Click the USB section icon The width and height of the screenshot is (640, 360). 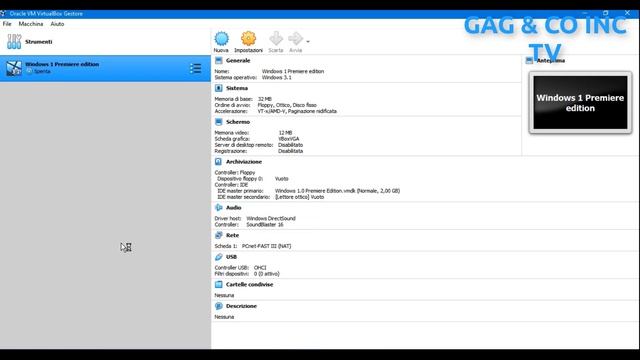pyautogui.click(x=219, y=257)
